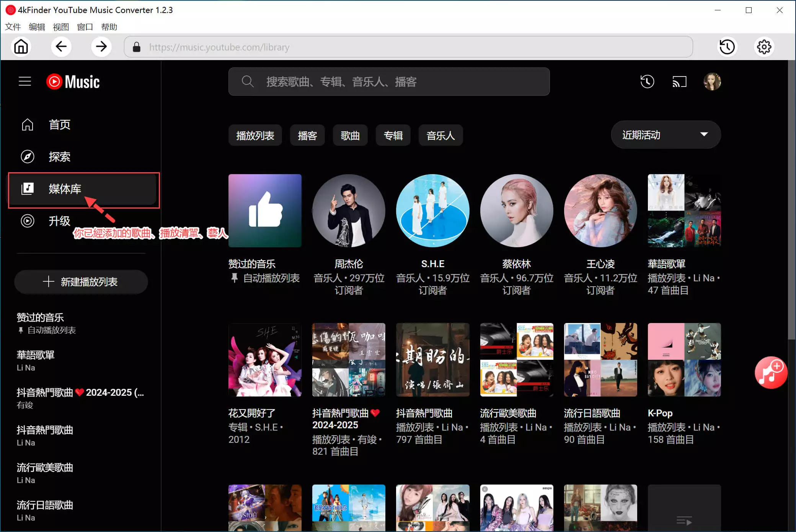Click the 周杰伦 artist name text
The image size is (796, 532).
pyautogui.click(x=349, y=264)
